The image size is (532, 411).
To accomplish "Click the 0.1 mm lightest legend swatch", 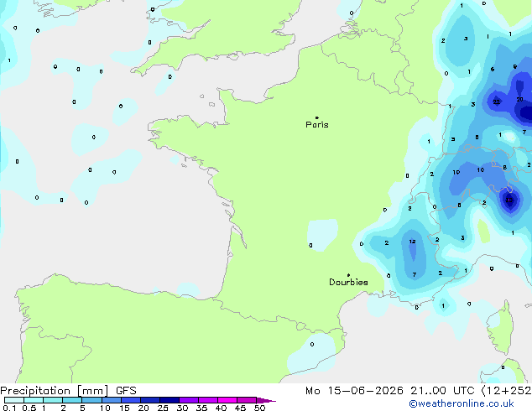I will pos(14,400).
